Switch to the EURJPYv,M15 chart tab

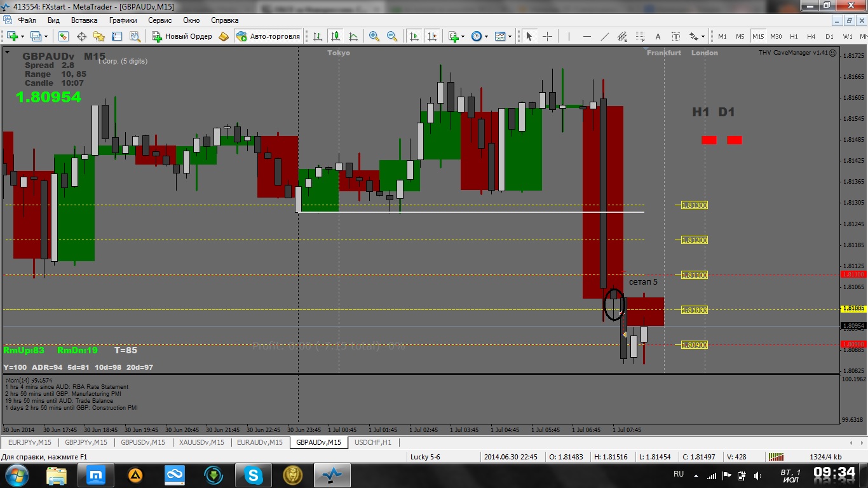pos(30,442)
